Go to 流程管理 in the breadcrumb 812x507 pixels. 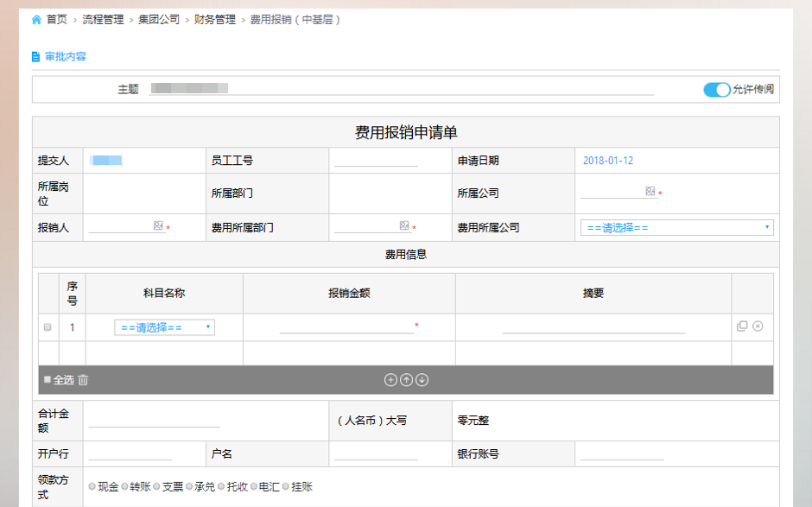pyautogui.click(x=103, y=19)
